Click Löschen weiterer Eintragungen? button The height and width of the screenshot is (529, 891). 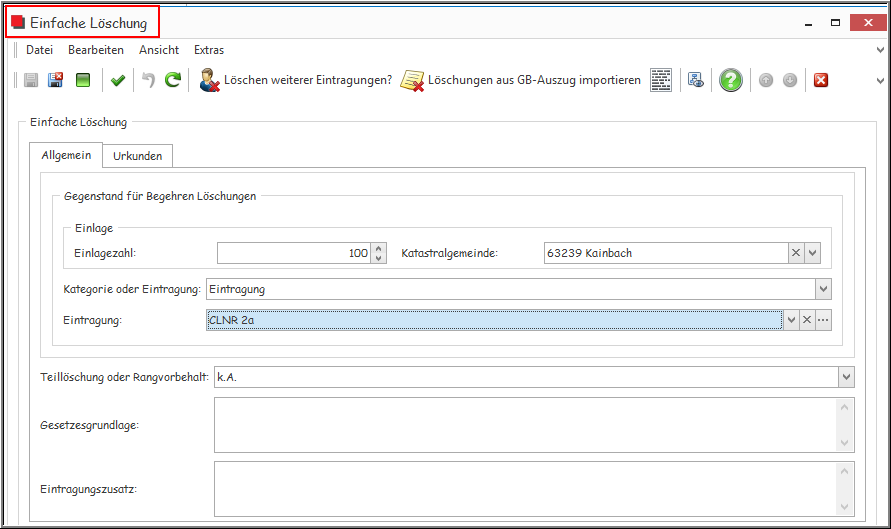click(295, 80)
